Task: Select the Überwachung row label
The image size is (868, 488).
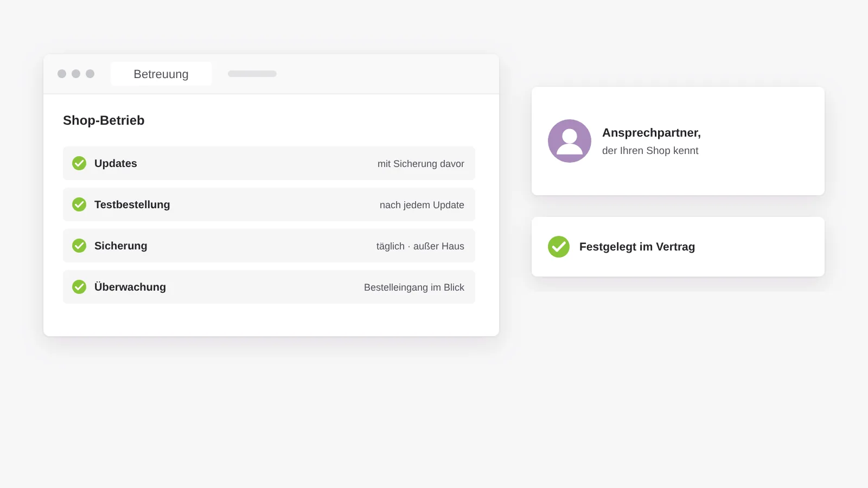Action: pos(130,287)
